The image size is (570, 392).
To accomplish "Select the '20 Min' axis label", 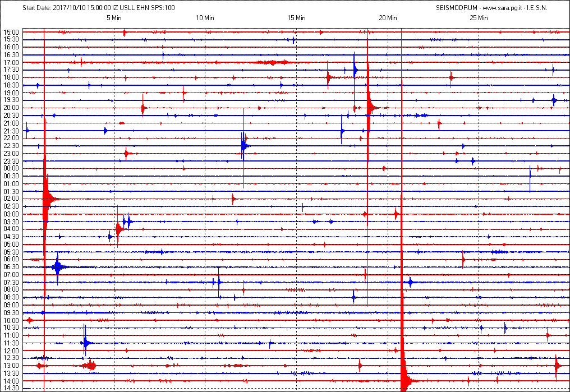I will [x=388, y=18].
